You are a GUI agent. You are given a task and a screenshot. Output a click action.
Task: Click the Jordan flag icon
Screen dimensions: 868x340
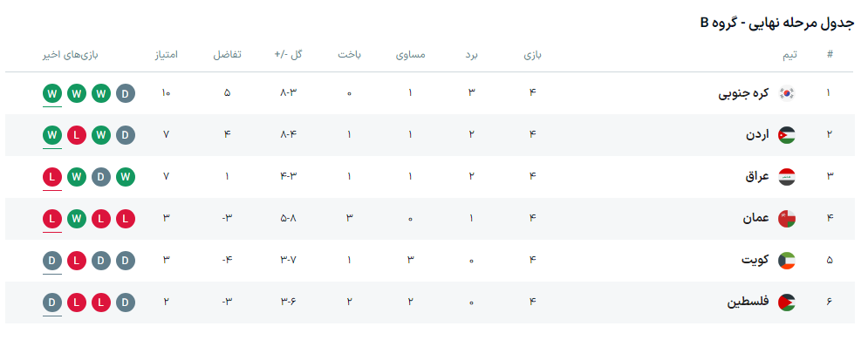click(787, 135)
